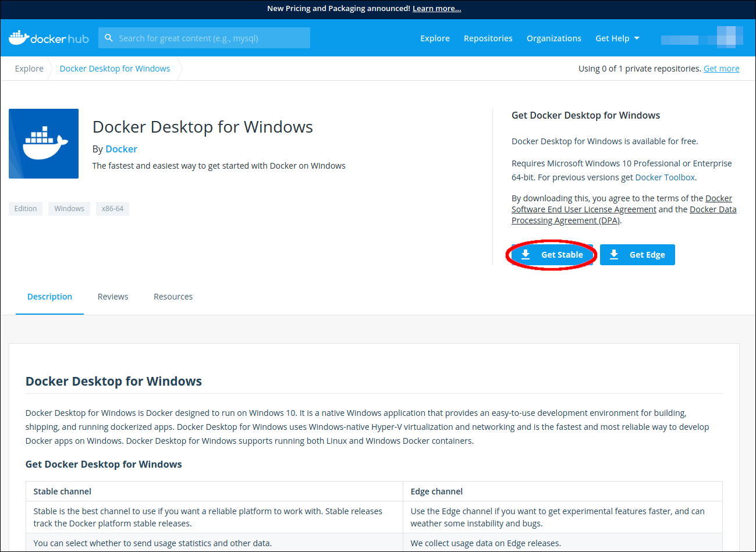Click the download icon on Get Edge

(x=614, y=255)
